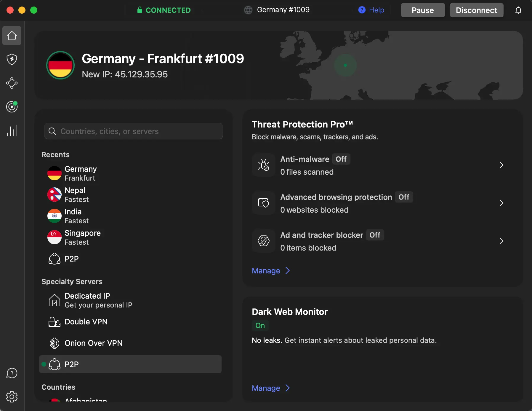Click the India flag in Recents

[55, 216]
